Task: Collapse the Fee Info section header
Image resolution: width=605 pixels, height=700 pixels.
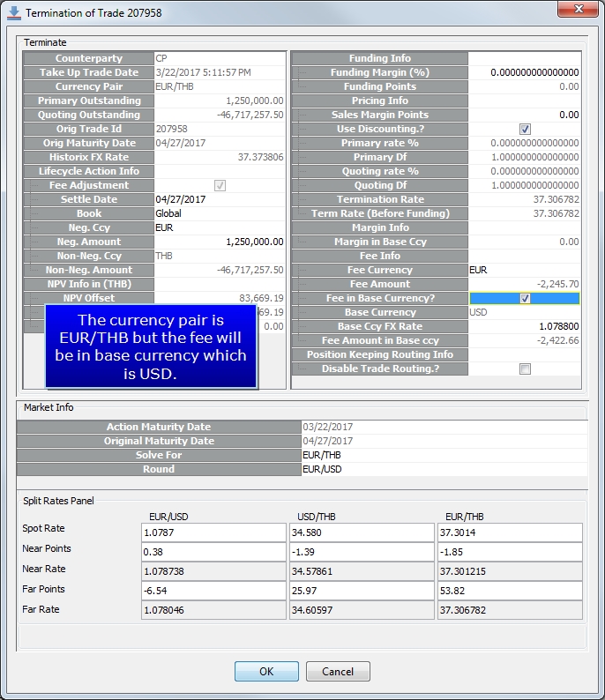Action: pyautogui.click(x=380, y=256)
